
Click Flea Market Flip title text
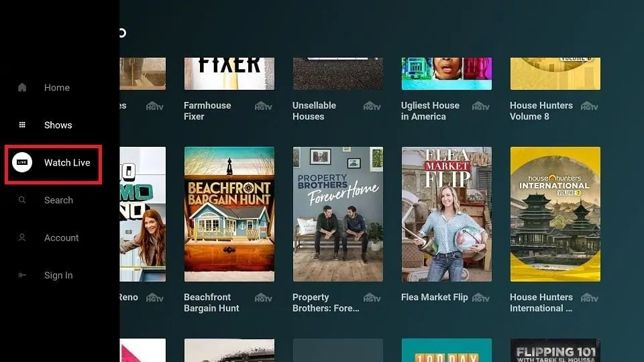434,297
